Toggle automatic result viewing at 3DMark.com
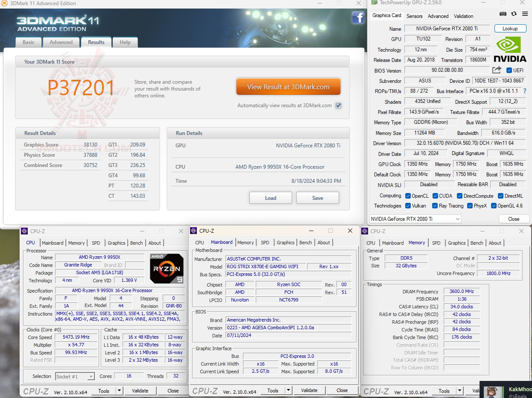Image resolution: width=532 pixels, height=398 pixels. pos(338,105)
